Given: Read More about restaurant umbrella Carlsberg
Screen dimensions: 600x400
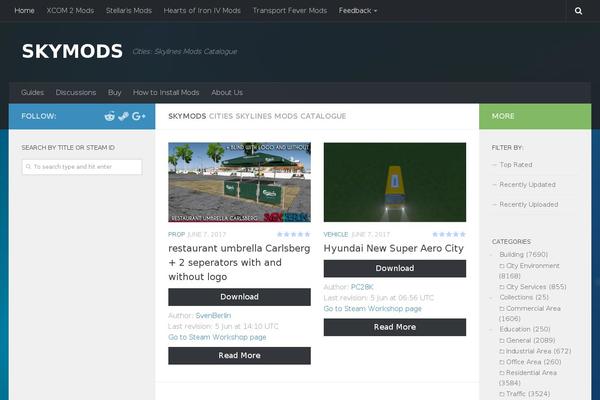Looking at the screenshot, I should pos(240,356).
